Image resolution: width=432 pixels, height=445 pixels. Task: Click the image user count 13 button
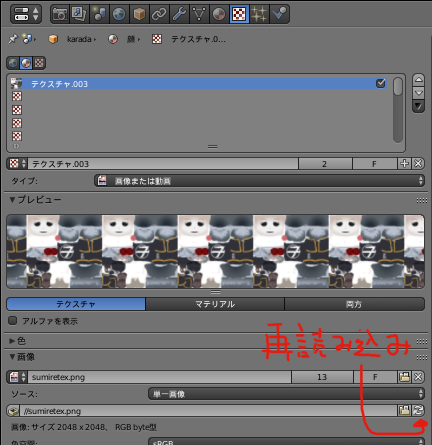click(x=322, y=377)
